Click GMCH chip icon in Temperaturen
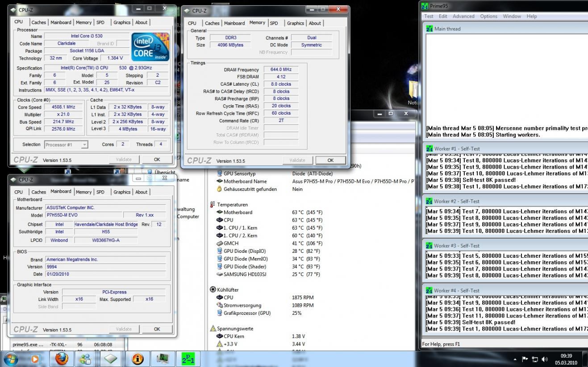 (x=219, y=243)
